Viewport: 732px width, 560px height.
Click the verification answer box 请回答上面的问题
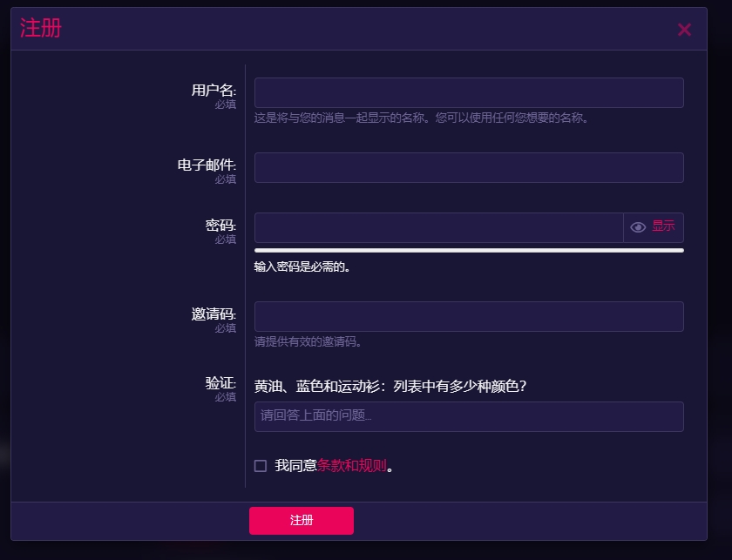(468, 416)
